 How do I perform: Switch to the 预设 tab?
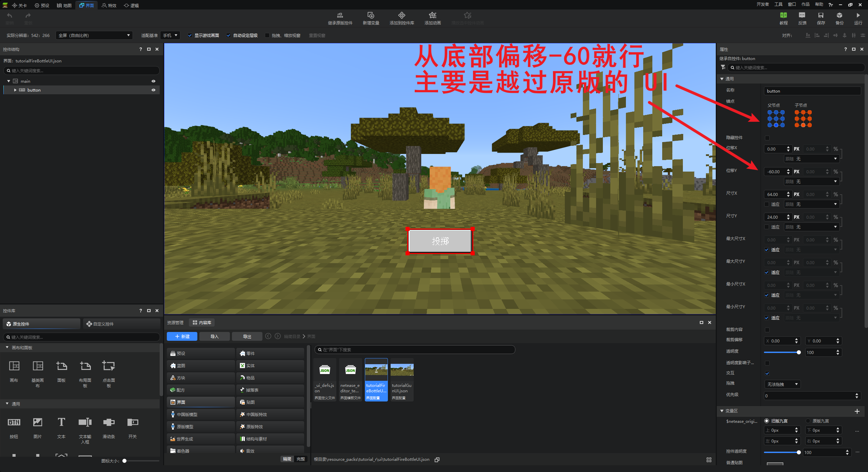(x=42, y=5)
